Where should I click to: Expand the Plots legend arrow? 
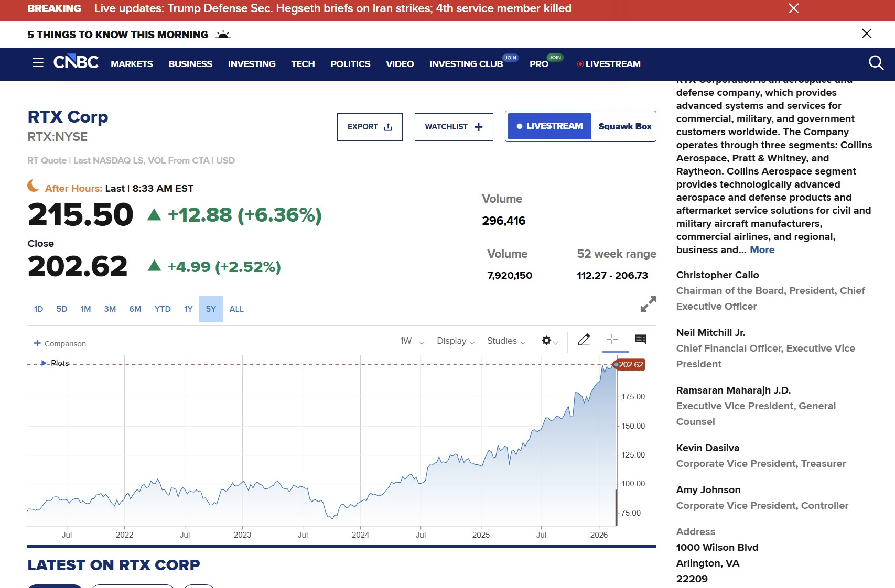coord(44,363)
